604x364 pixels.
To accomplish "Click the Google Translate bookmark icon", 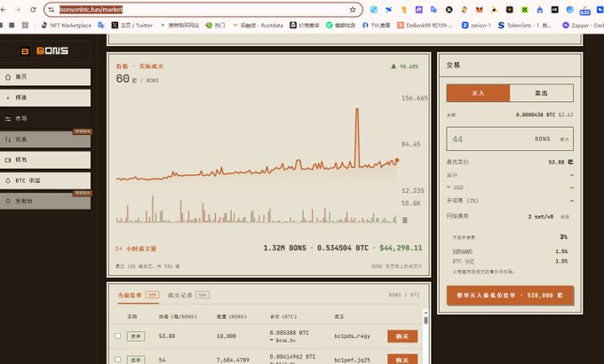I will point(101,25).
